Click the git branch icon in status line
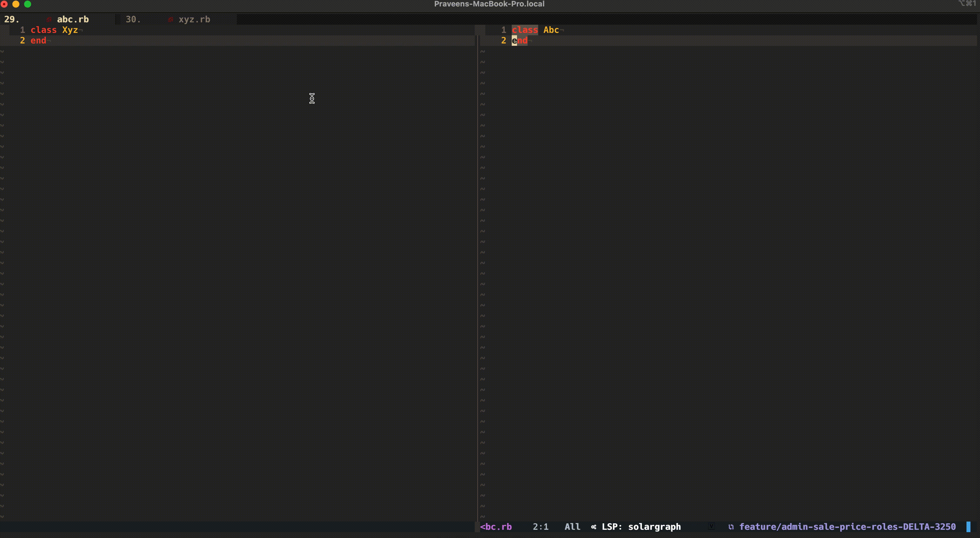The height and width of the screenshot is (538, 980). [x=731, y=527]
